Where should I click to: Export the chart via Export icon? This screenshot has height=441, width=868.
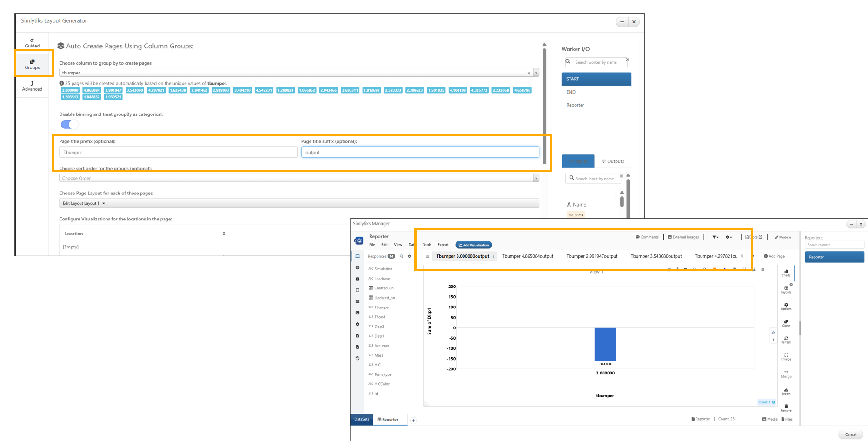[786, 391]
